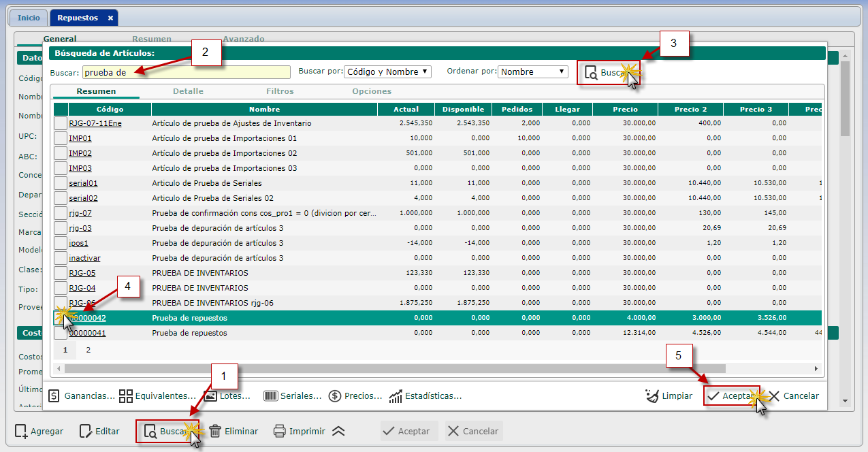Click Editar pencil icon in bottom toolbar
868x452 pixels.
pos(86,431)
